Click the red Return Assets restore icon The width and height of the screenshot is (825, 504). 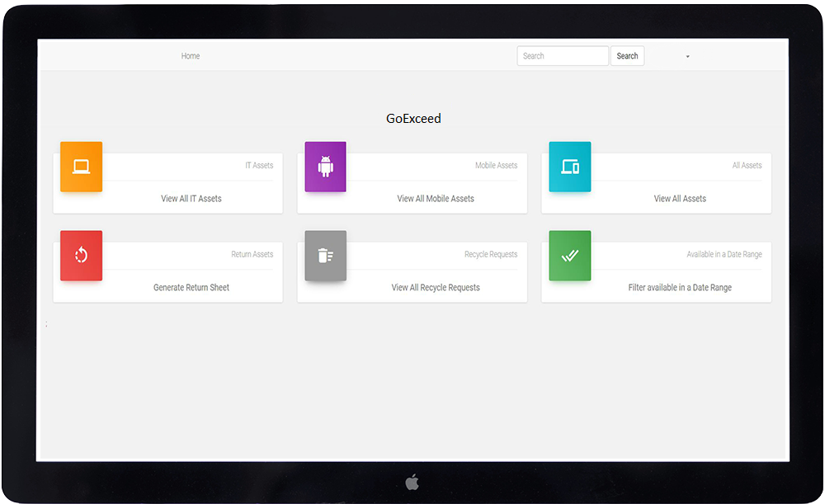point(81,256)
